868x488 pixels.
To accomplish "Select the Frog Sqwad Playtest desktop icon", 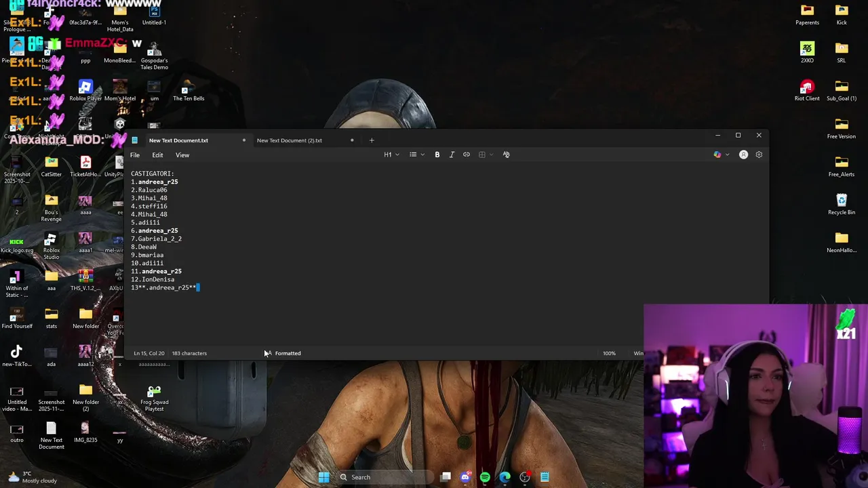I will point(154,399).
